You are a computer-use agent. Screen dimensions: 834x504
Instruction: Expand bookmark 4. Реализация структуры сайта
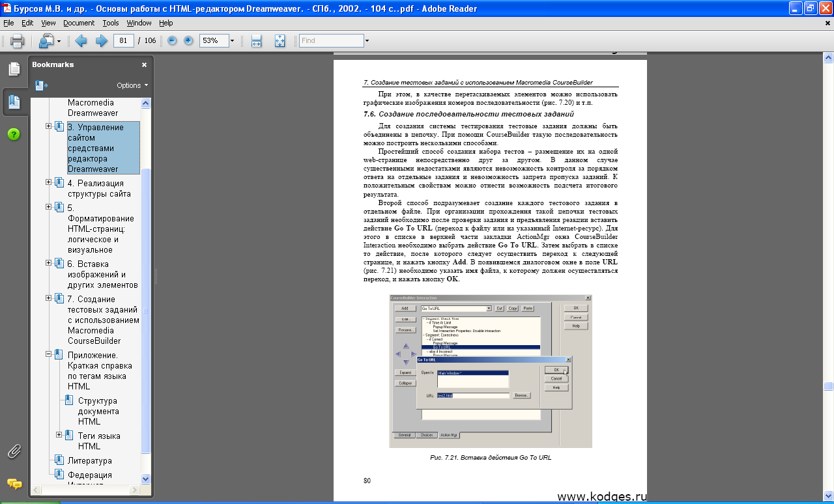[49, 182]
